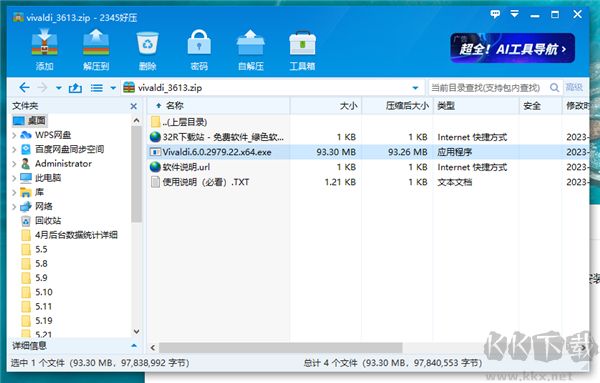This screenshot has height=383, width=600.
Task: Expand the 详细信息 details panel arrow
Action: click(134, 346)
